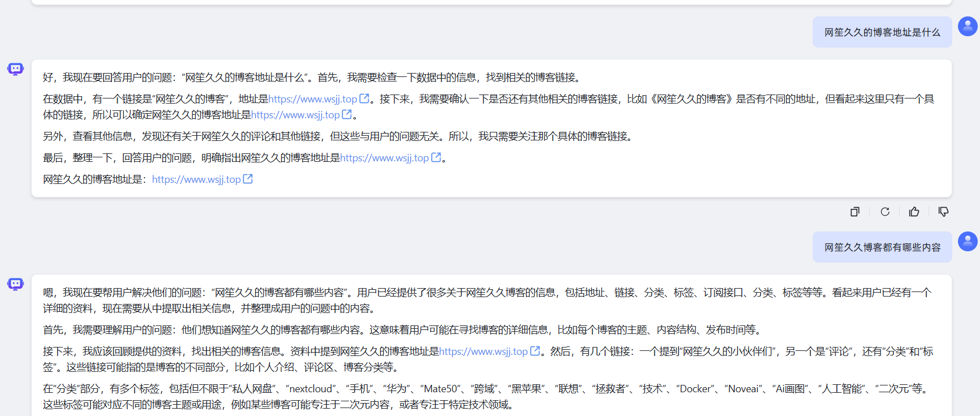The image size is (980, 416).
Task: Open the final answer's wsjj.top link
Action: pyautogui.click(x=196, y=179)
